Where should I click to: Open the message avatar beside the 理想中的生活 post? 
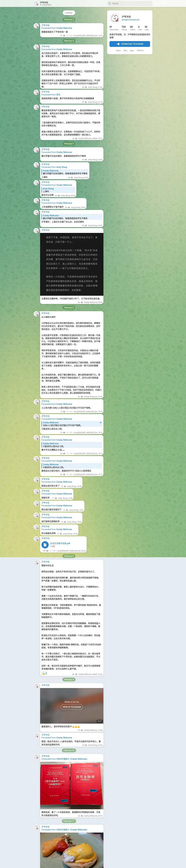[36, 562]
